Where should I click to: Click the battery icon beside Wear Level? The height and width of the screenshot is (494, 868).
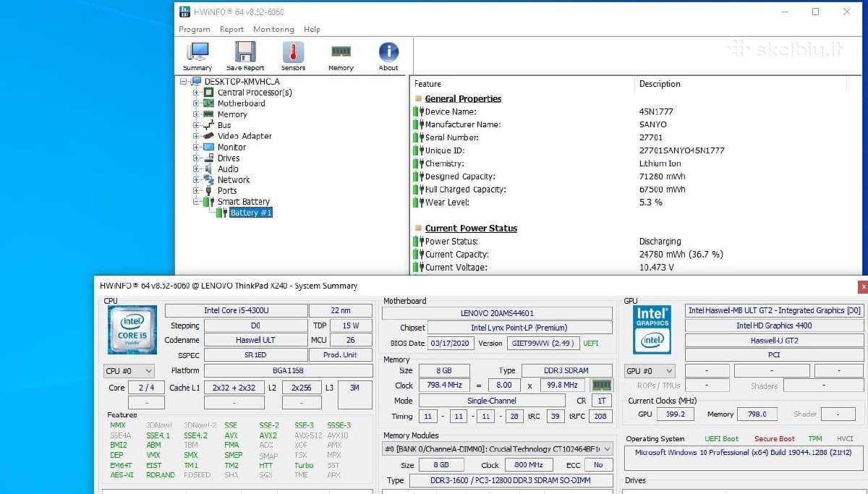point(418,203)
